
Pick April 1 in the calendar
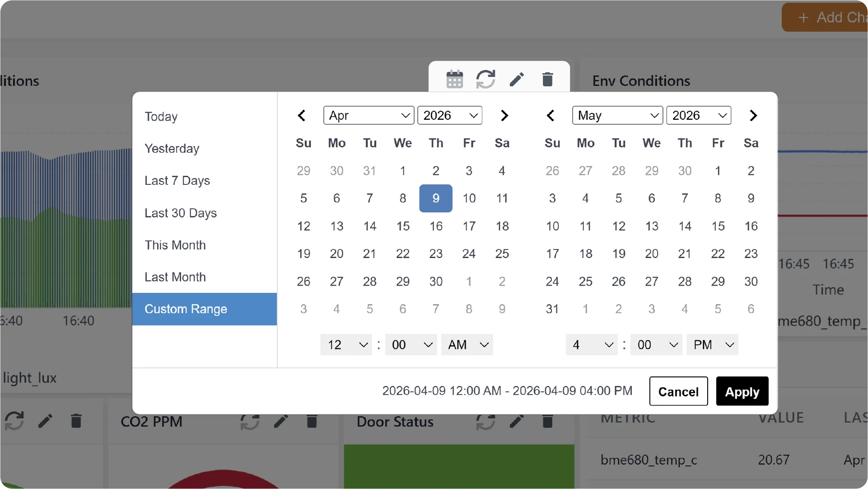point(403,171)
